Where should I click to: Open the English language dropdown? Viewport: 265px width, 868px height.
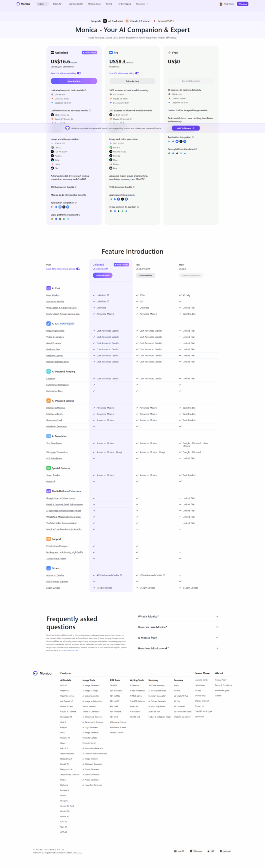tap(42, 4)
